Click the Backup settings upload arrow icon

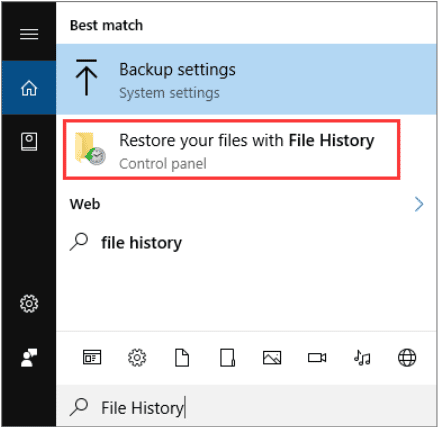pyautogui.click(x=86, y=77)
